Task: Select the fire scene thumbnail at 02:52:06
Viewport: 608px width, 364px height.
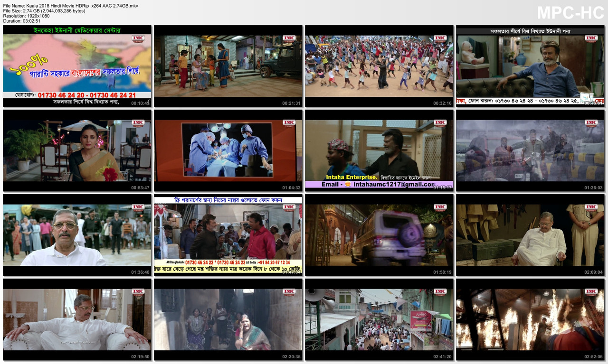Action: click(530, 319)
